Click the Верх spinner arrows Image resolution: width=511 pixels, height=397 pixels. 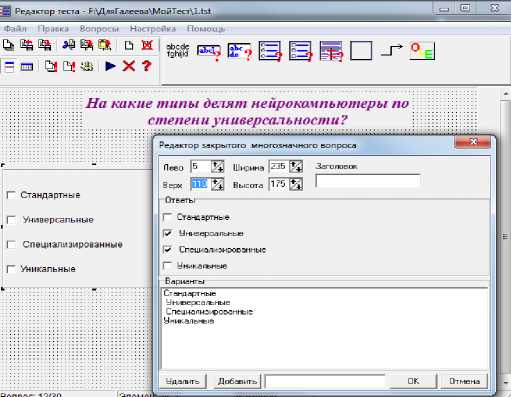coord(218,184)
